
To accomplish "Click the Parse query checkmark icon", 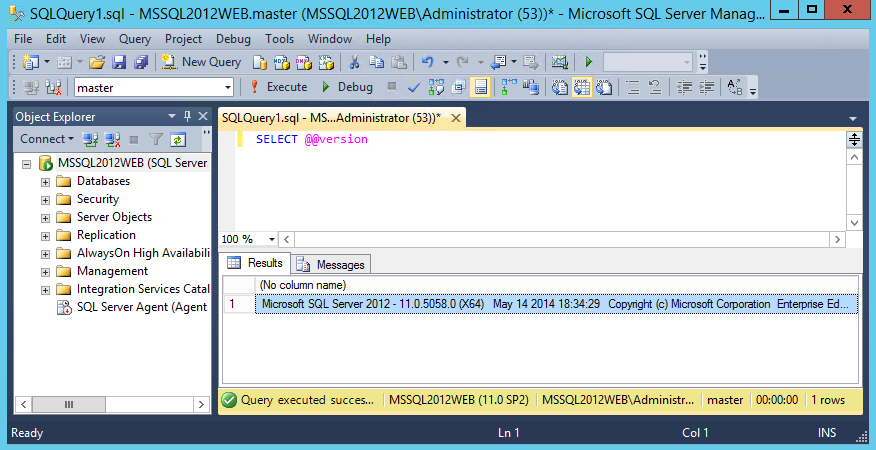I will coord(414,87).
